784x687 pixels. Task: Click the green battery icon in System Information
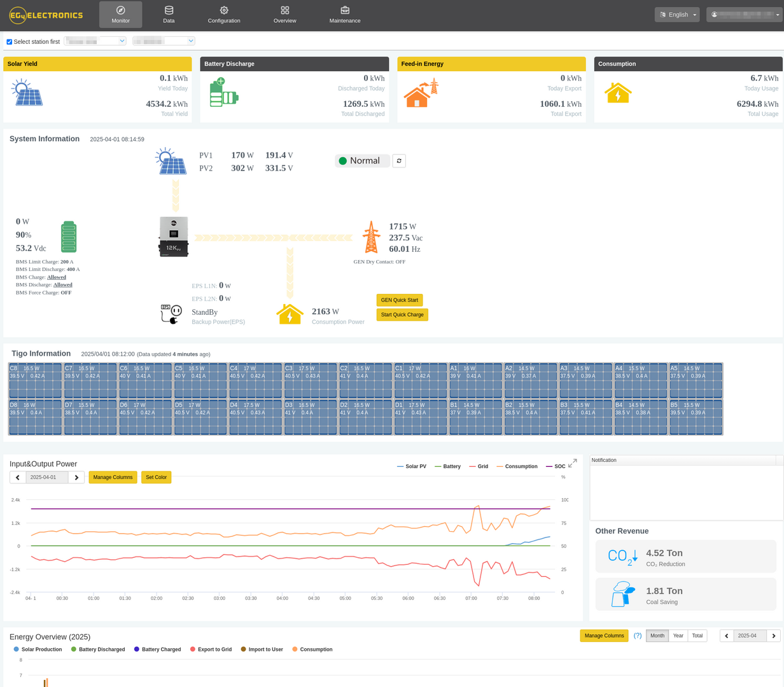69,237
